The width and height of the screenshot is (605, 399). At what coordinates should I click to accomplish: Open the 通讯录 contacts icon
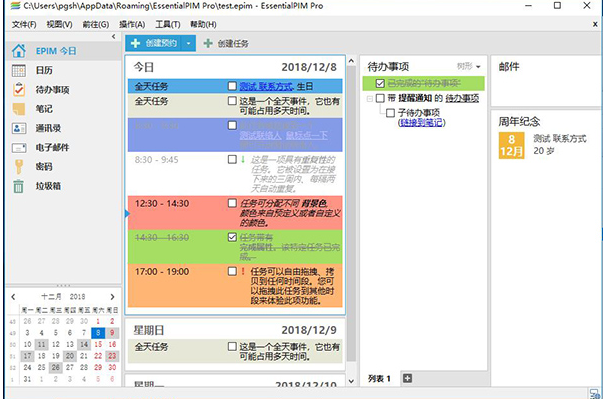click(19, 128)
